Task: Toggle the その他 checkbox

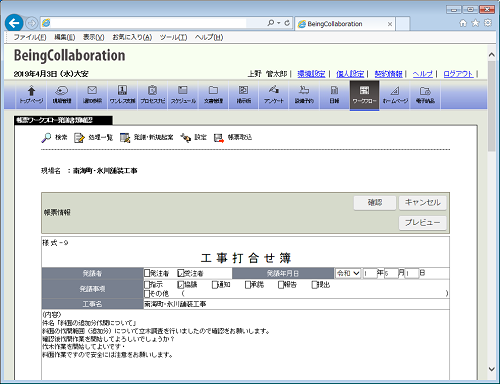Action: pyautogui.click(x=147, y=294)
